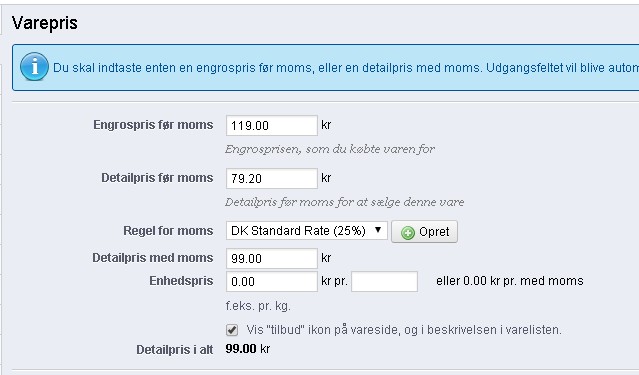639x375 pixels.
Task: Click the Varepris section heading
Action: coord(45,23)
